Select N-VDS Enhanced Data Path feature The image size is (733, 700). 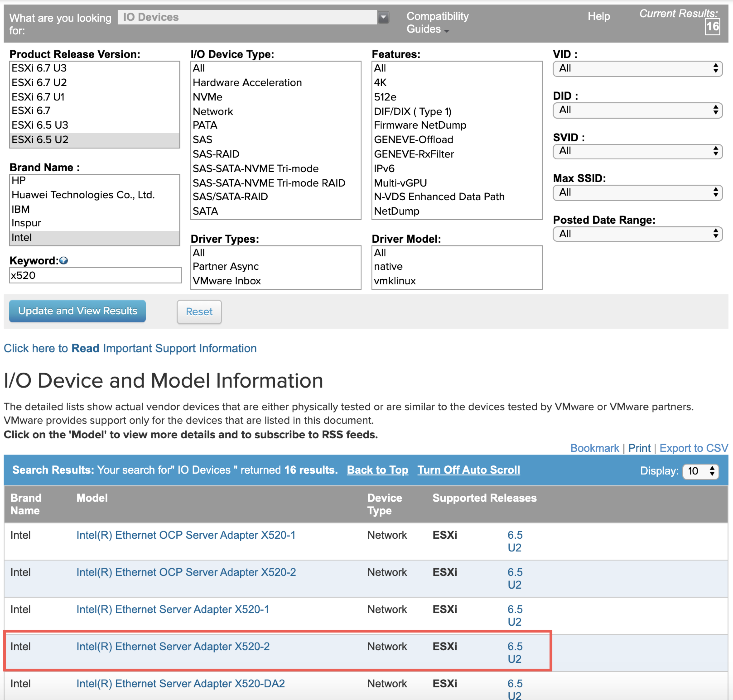click(457, 197)
